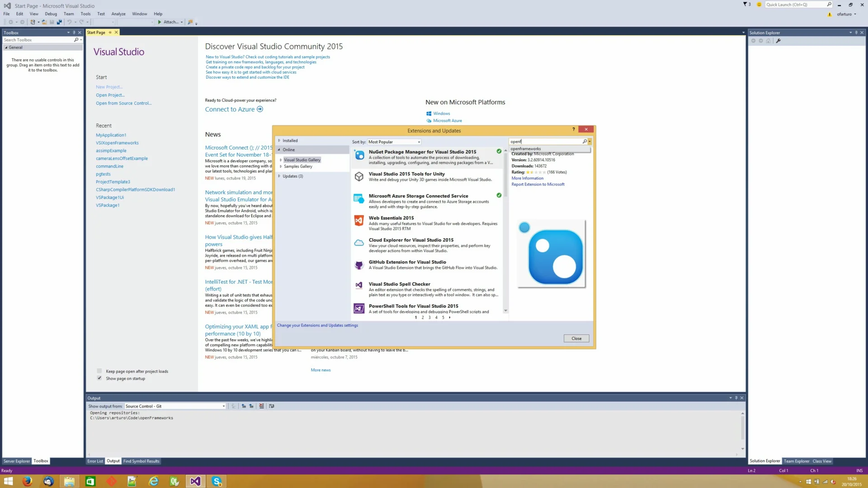Click the Clear All output icon

[x=261, y=406]
